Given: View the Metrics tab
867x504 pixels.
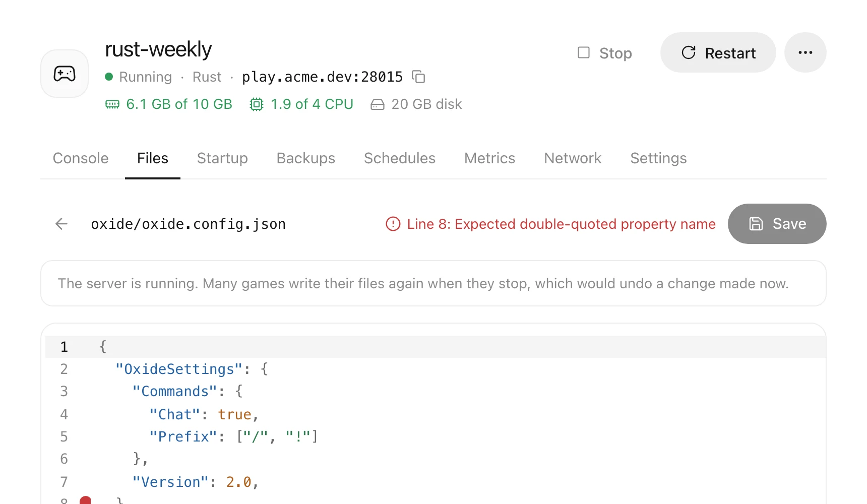Looking at the screenshot, I should pyautogui.click(x=490, y=158).
